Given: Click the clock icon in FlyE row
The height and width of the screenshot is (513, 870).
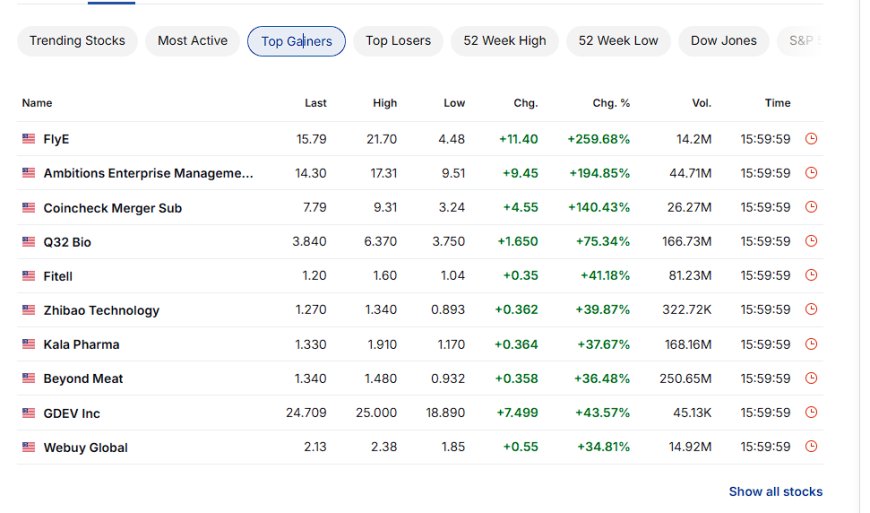Looking at the screenshot, I should point(811,139).
